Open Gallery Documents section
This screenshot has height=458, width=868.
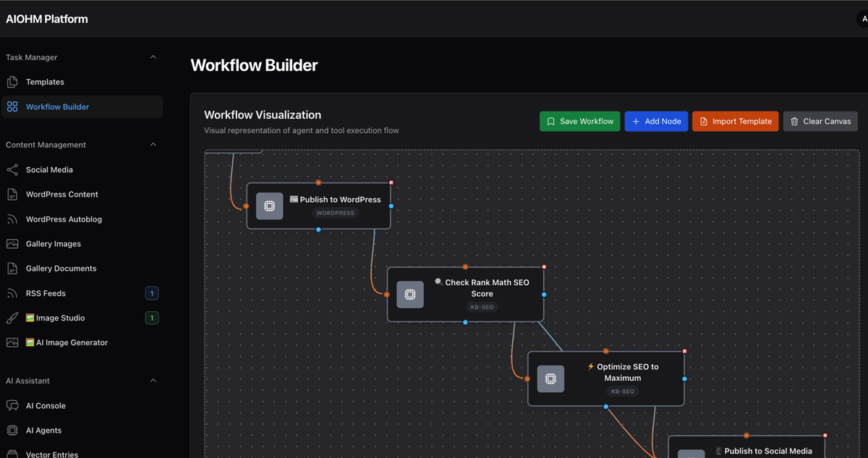point(82,268)
